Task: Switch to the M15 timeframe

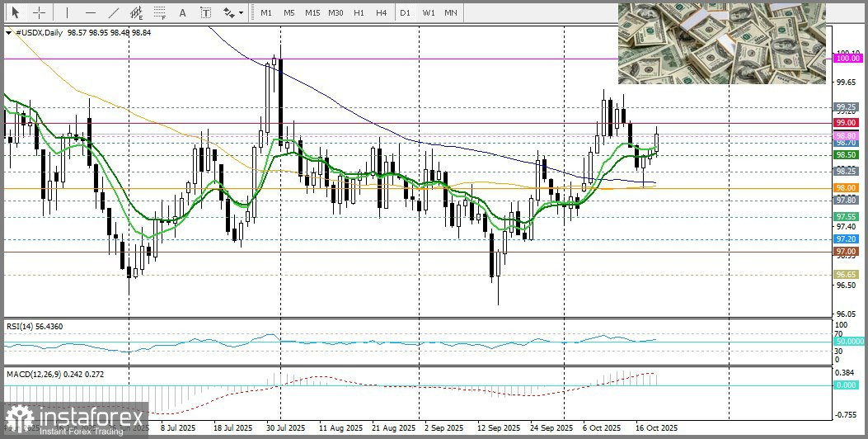Action: [x=312, y=12]
